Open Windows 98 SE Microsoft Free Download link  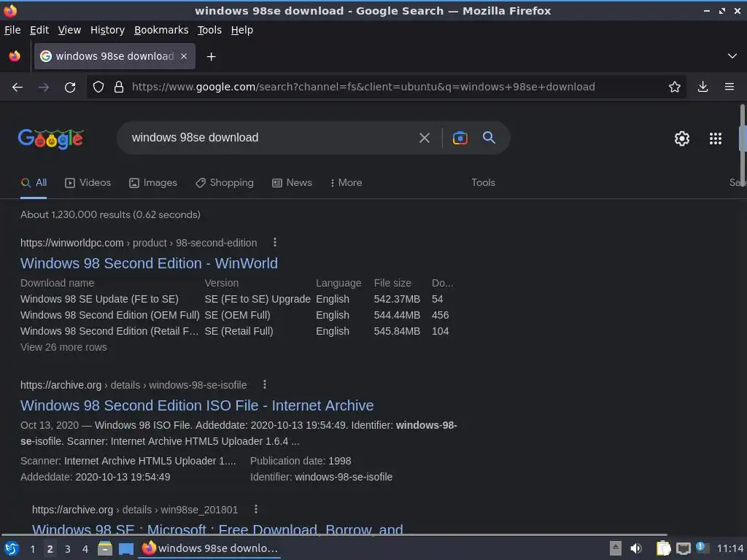pos(217,529)
